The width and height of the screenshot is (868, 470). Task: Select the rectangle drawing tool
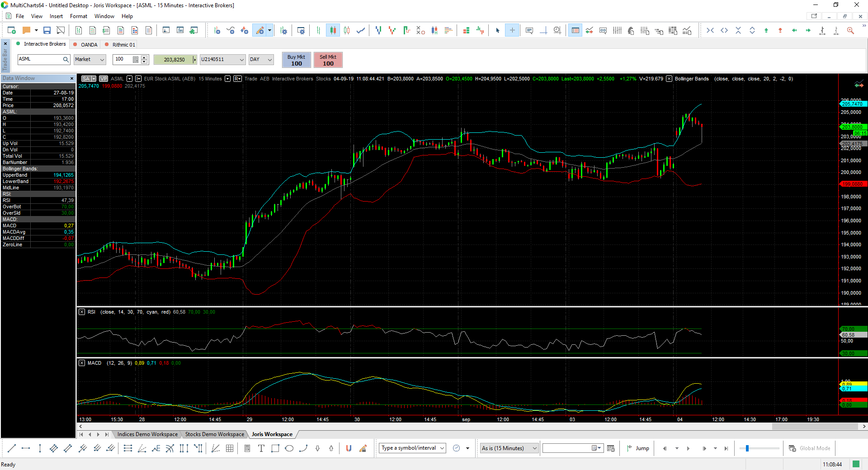(275, 448)
